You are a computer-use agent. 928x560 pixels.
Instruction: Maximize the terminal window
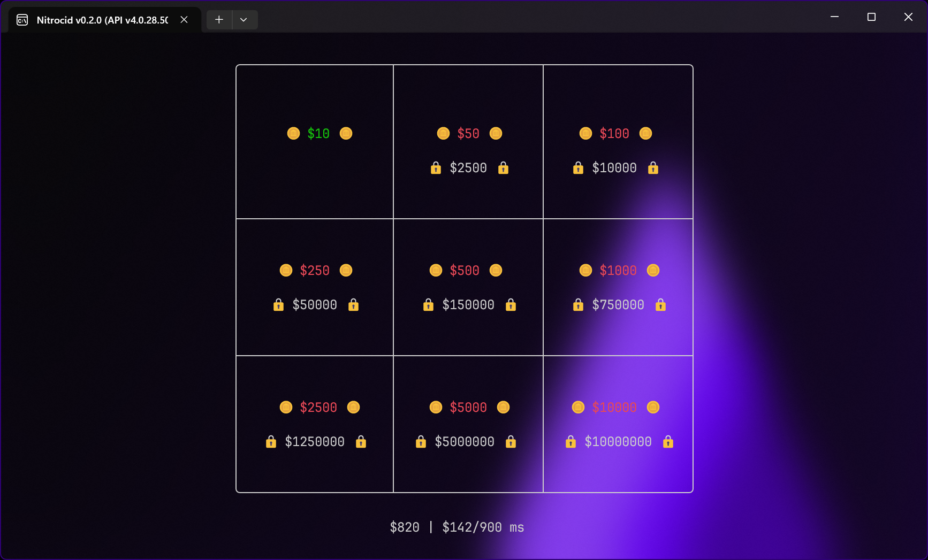click(x=871, y=17)
